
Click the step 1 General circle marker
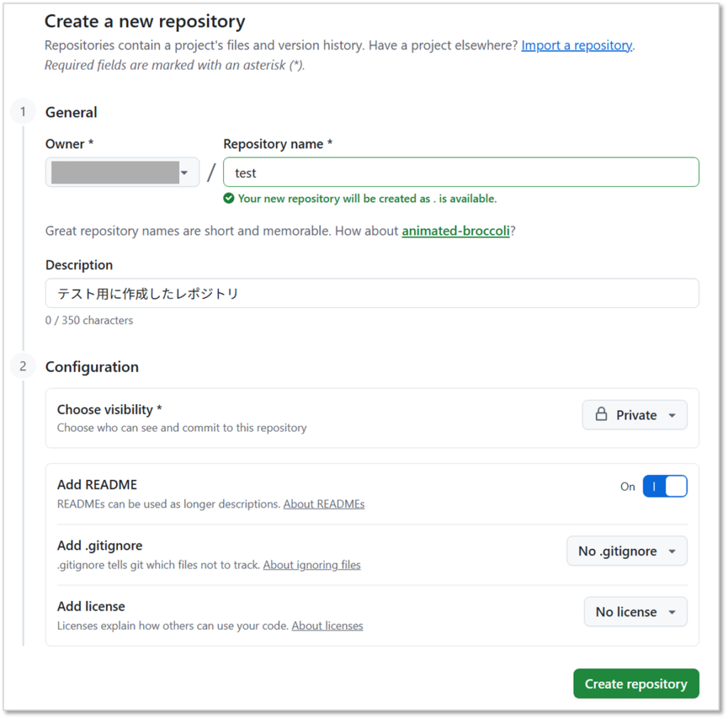tap(23, 112)
